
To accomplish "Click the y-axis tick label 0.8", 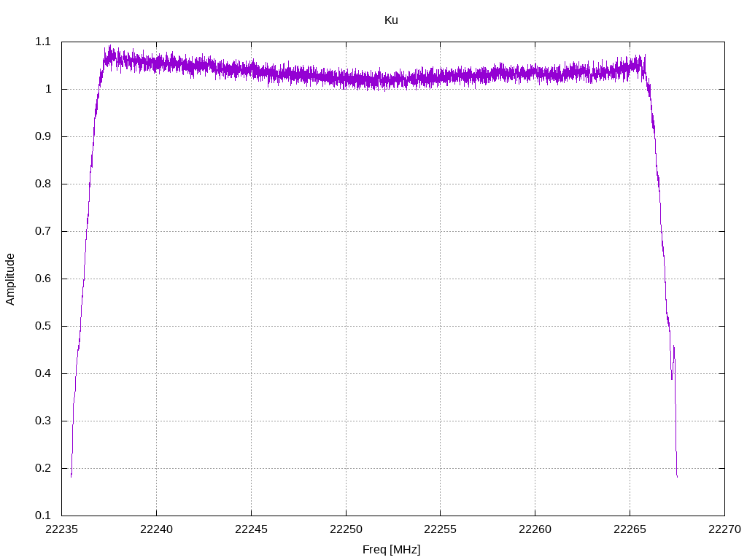I will [x=43, y=184].
